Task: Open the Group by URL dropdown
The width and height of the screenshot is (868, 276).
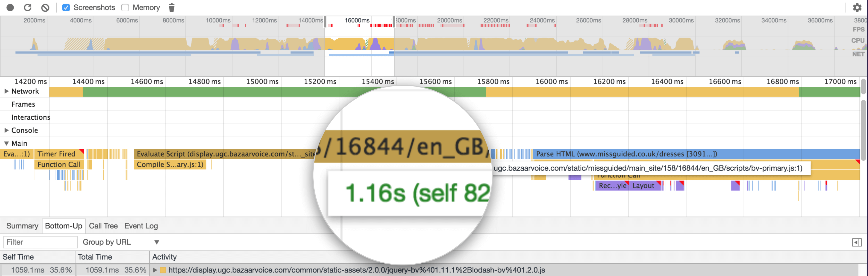Action: 121,242
